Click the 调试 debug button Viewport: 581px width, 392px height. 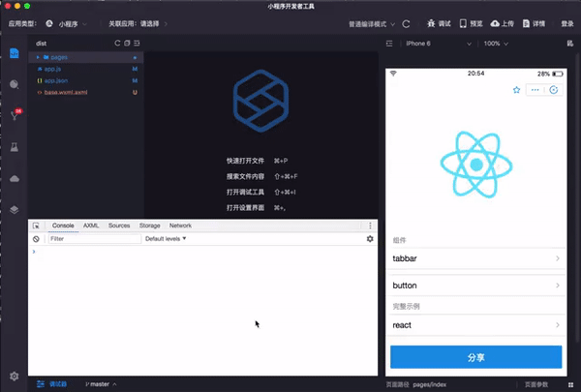[x=439, y=23]
